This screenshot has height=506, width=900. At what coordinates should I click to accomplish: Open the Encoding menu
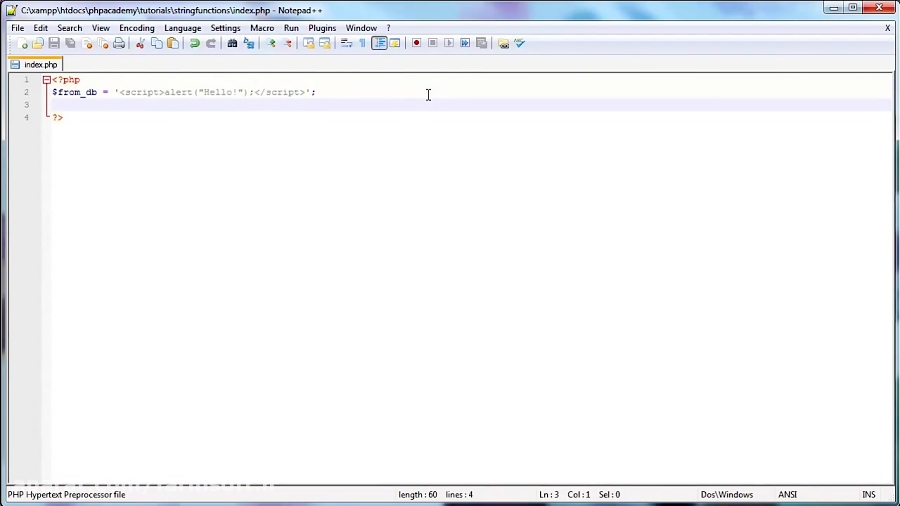137,28
